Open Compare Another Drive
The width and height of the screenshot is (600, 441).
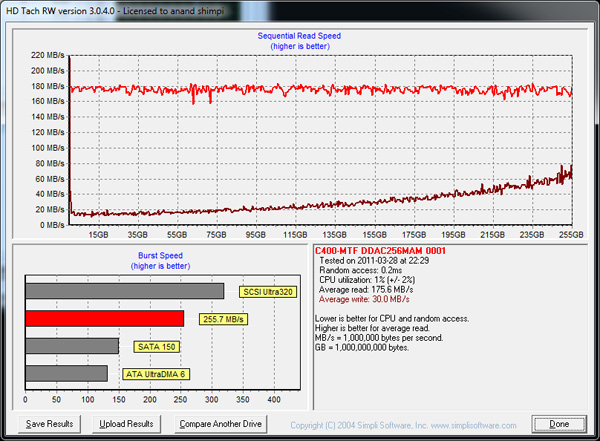pos(220,424)
